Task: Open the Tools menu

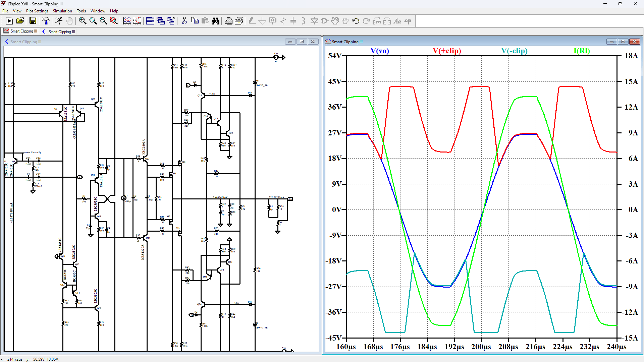Action: coord(81,11)
